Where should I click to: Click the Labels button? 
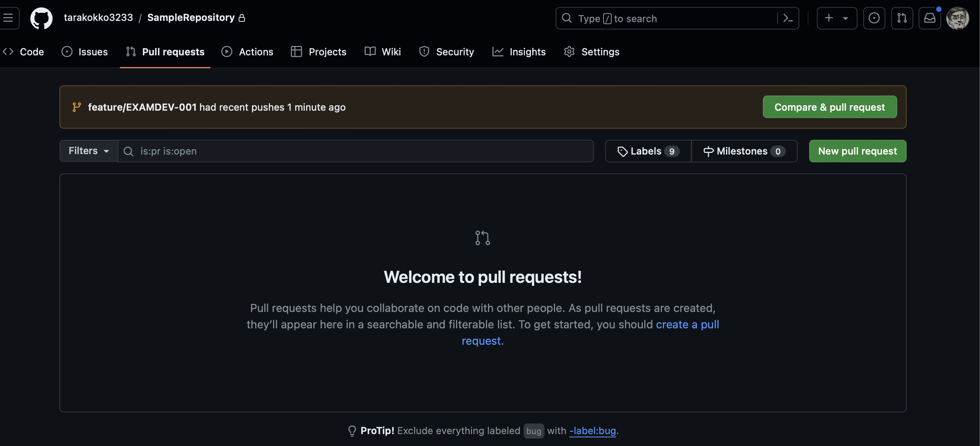pyautogui.click(x=648, y=151)
